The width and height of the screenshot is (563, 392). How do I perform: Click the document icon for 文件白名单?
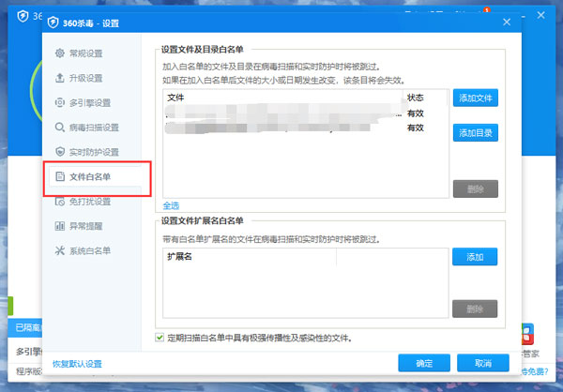[60, 176]
